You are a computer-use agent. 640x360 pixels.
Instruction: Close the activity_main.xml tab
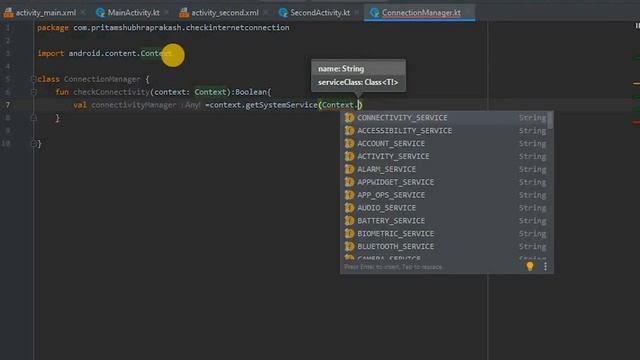pos(83,13)
